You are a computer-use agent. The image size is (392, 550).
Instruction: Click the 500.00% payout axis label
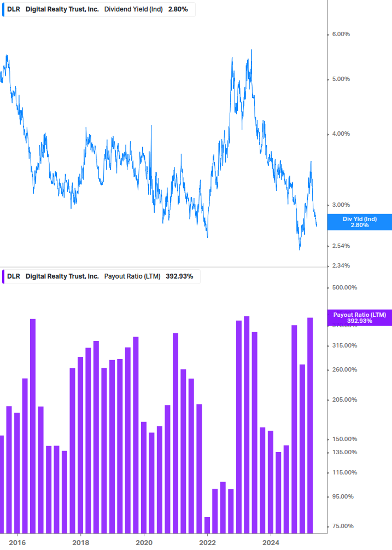tap(344, 288)
